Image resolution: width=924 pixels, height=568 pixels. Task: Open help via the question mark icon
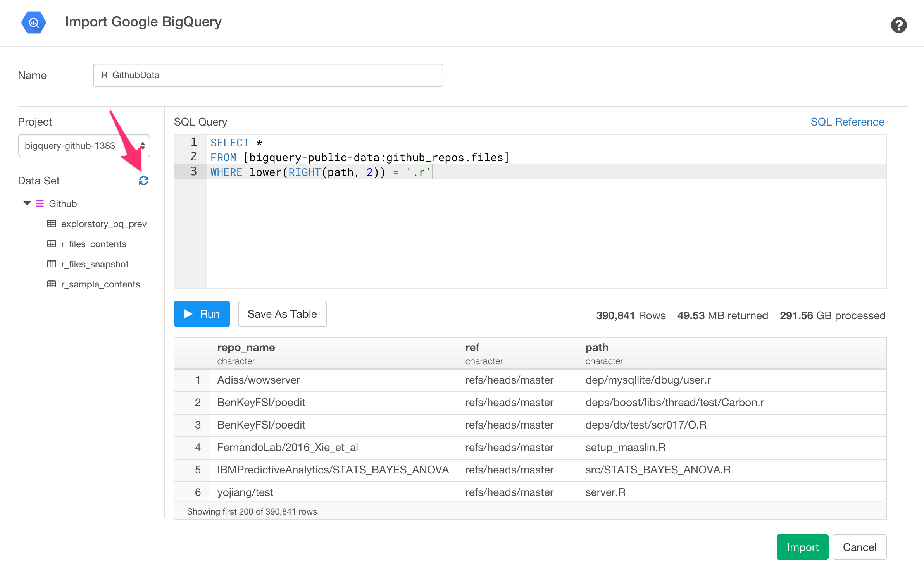click(x=899, y=25)
